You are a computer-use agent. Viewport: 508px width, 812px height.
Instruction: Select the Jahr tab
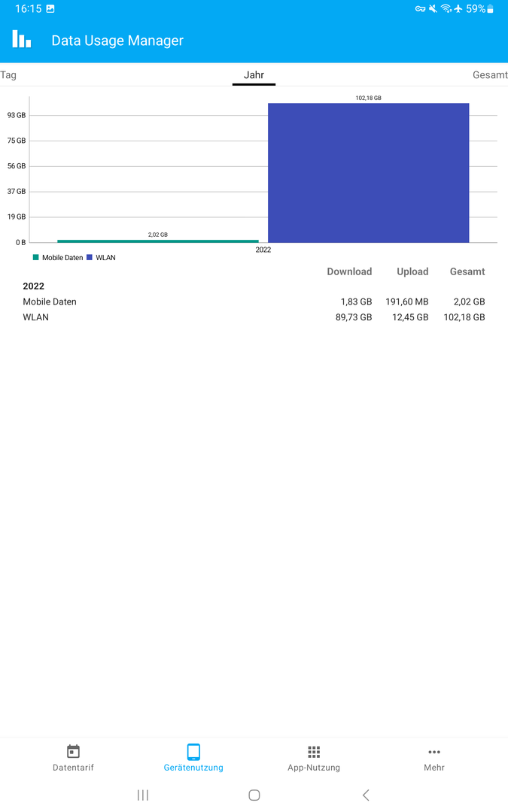(254, 75)
